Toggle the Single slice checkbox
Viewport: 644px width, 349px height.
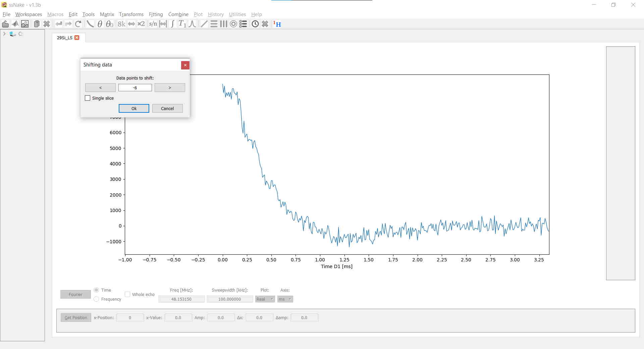tap(88, 98)
